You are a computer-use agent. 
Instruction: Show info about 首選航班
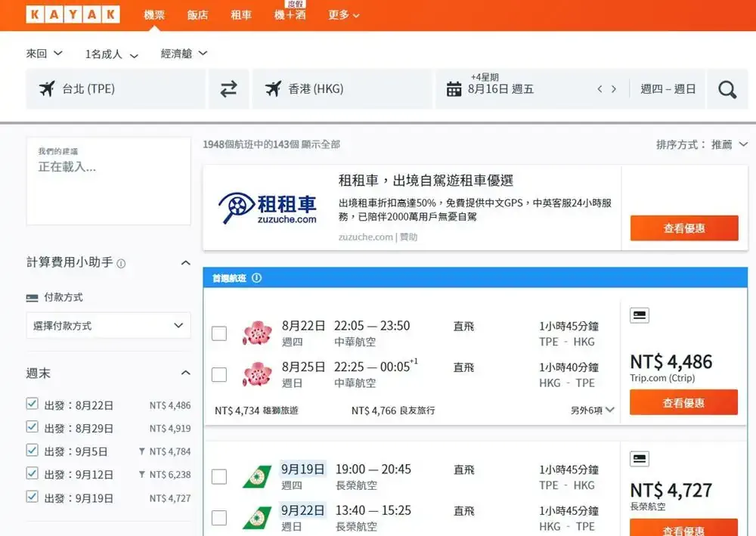pyautogui.click(x=256, y=278)
